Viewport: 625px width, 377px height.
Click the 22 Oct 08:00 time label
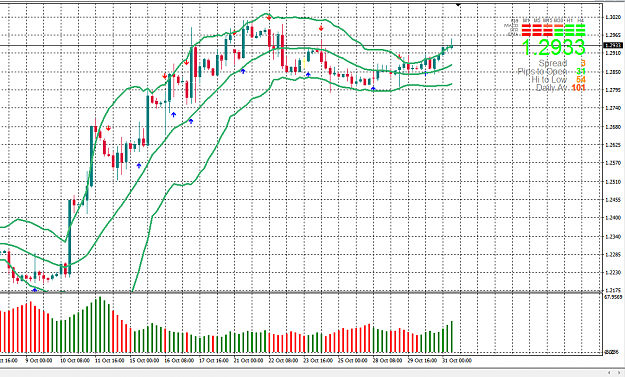[x=283, y=361]
